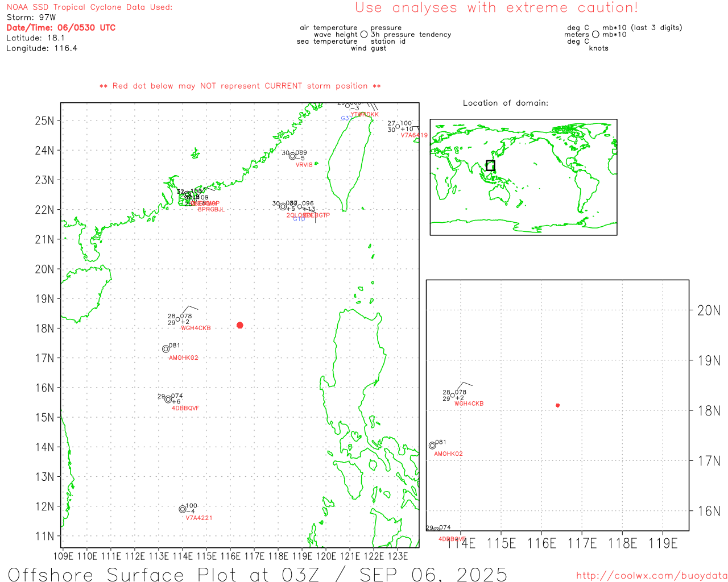Click the 4DBBQVF station circle in main map

click(168, 400)
